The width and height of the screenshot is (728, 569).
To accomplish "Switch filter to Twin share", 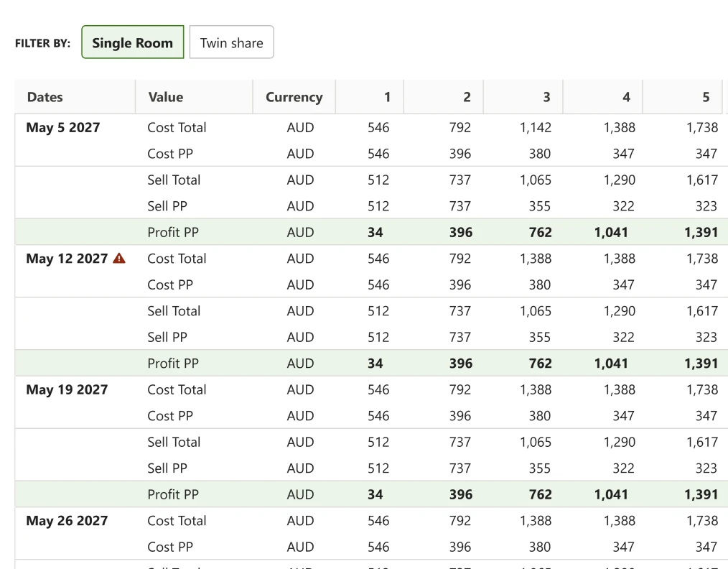I will pyautogui.click(x=232, y=42).
